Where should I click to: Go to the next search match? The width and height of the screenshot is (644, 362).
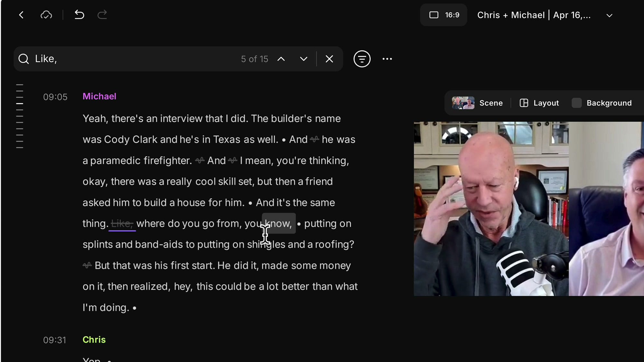click(303, 59)
